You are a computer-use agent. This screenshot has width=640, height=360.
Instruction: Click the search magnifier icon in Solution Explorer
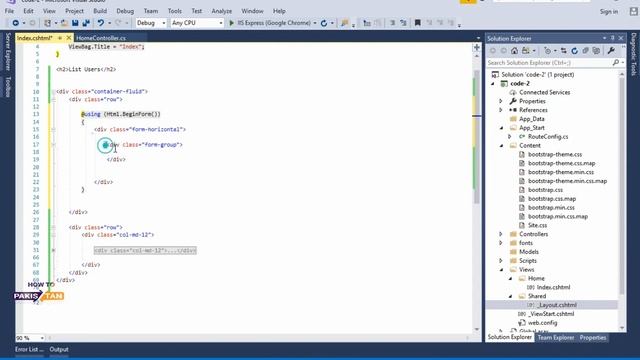[616, 62]
